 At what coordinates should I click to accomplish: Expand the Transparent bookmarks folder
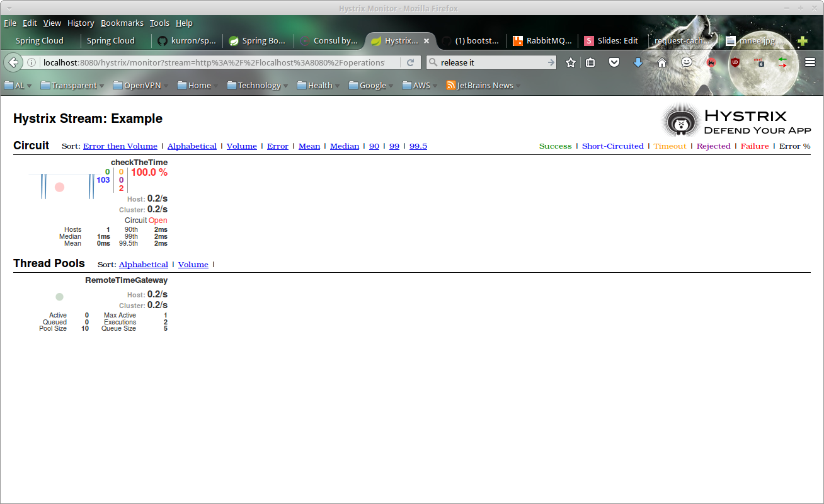pos(72,85)
